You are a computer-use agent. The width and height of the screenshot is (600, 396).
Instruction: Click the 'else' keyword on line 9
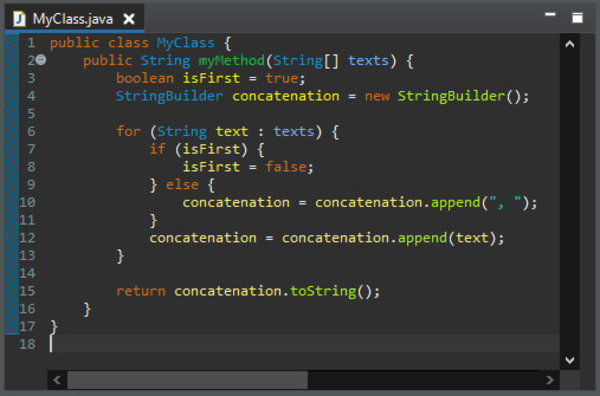[183, 185]
